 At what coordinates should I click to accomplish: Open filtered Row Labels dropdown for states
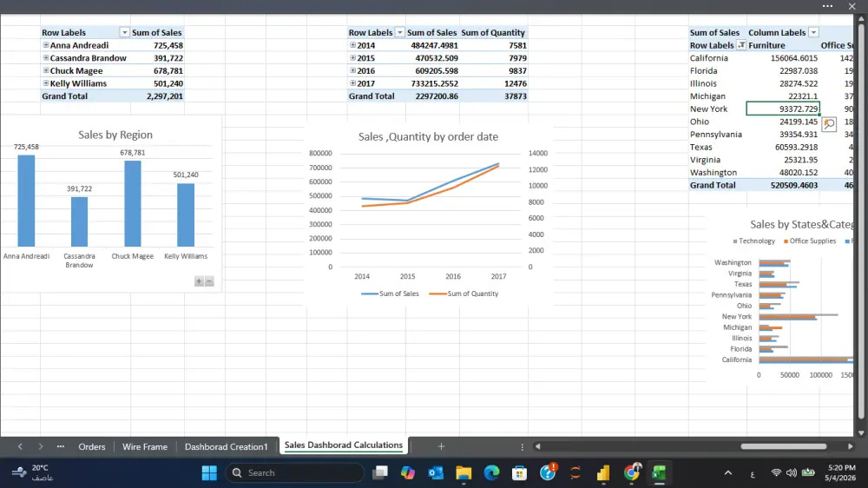(741, 45)
